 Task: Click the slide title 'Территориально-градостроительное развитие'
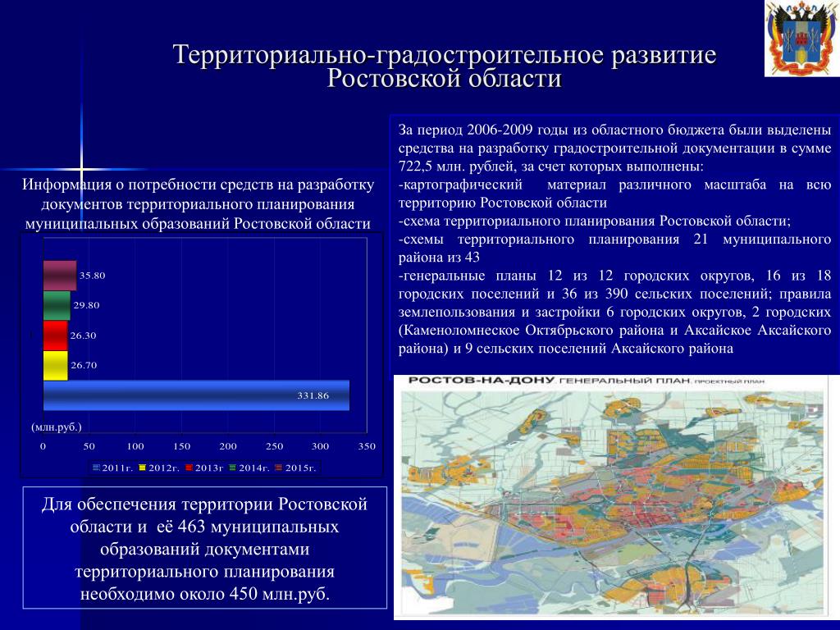pyautogui.click(x=444, y=55)
